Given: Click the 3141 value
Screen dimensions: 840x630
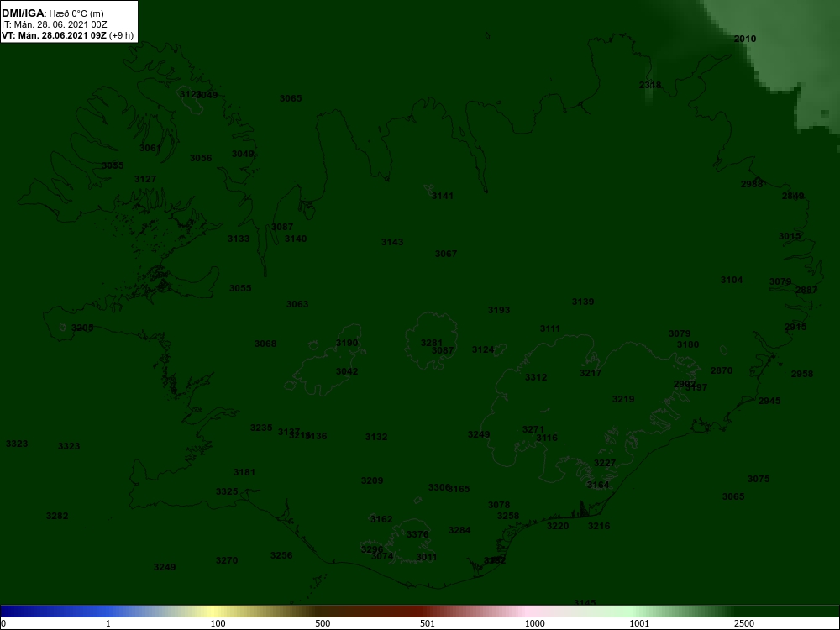Looking at the screenshot, I should click(x=443, y=196).
